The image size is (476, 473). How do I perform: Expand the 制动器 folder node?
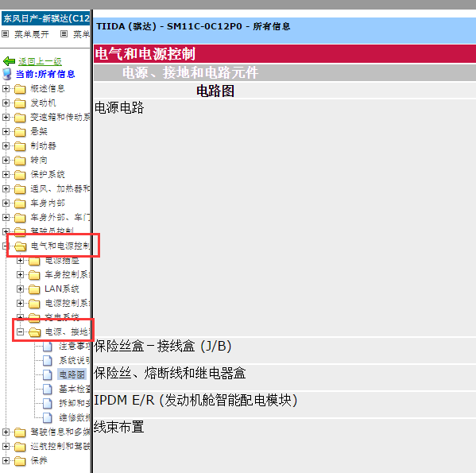click(6, 145)
